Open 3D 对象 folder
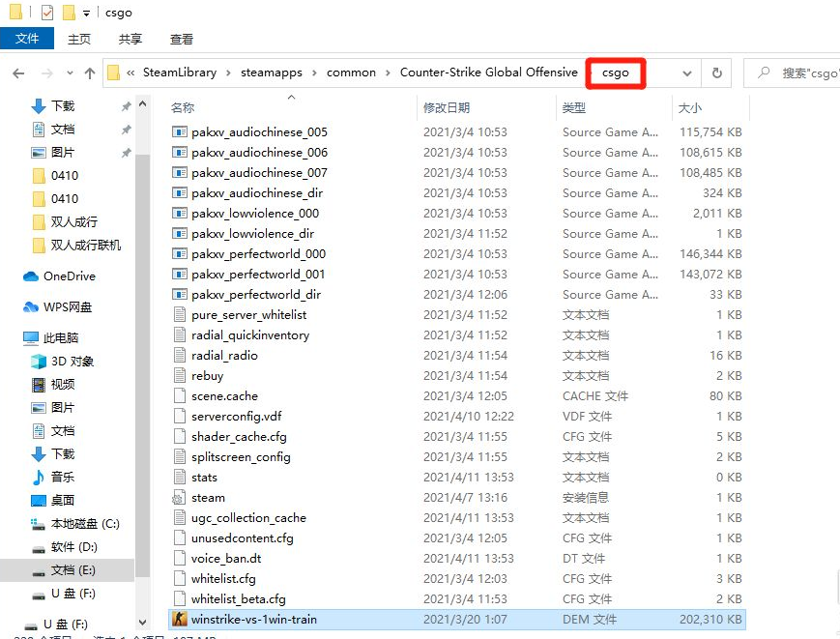Screen dimensions: 840x639 tap(72, 361)
